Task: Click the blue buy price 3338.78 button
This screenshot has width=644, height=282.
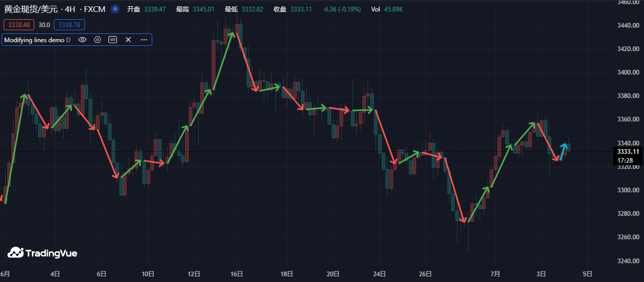Action: point(69,24)
